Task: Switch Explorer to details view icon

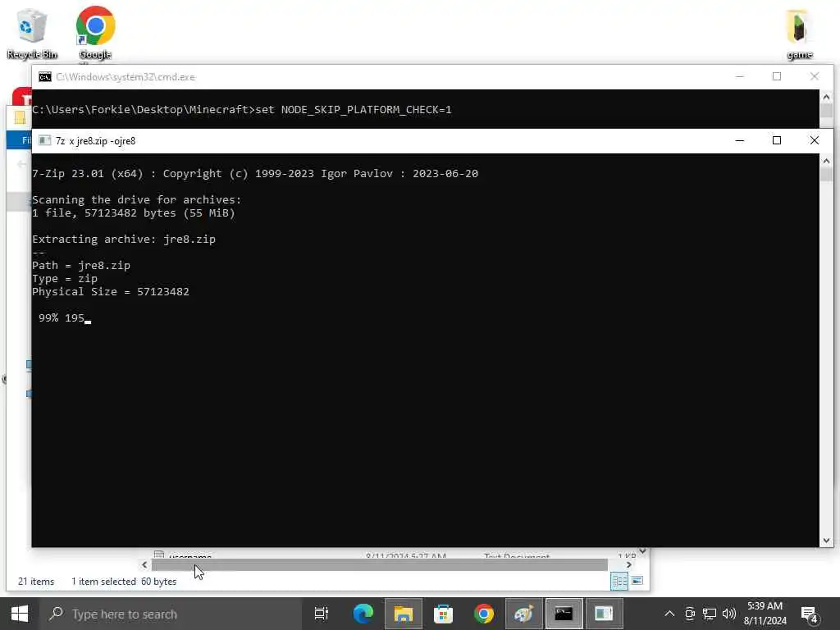Action: point(619,582)
